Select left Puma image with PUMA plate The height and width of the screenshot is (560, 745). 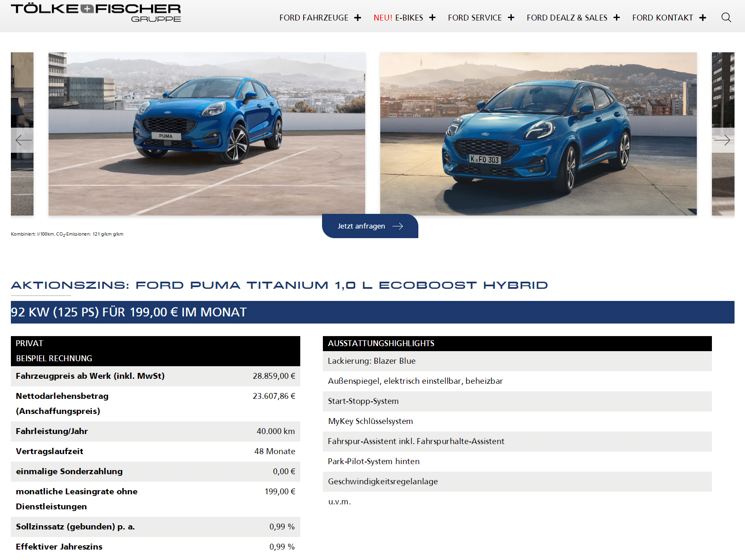pyautogui.click(x=207, y=134)
